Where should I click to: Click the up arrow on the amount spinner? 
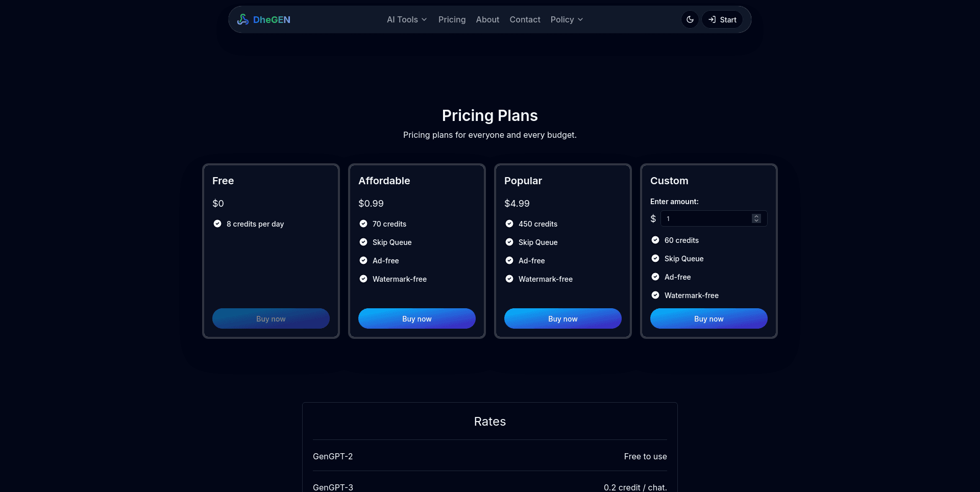(756, 216)
